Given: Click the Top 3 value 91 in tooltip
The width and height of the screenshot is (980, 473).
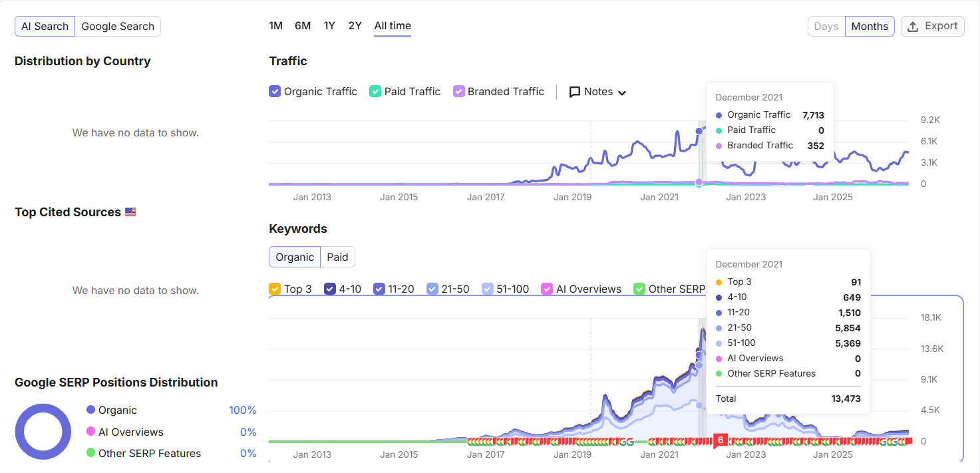Looking at the screenshot, I should [856, 282].
